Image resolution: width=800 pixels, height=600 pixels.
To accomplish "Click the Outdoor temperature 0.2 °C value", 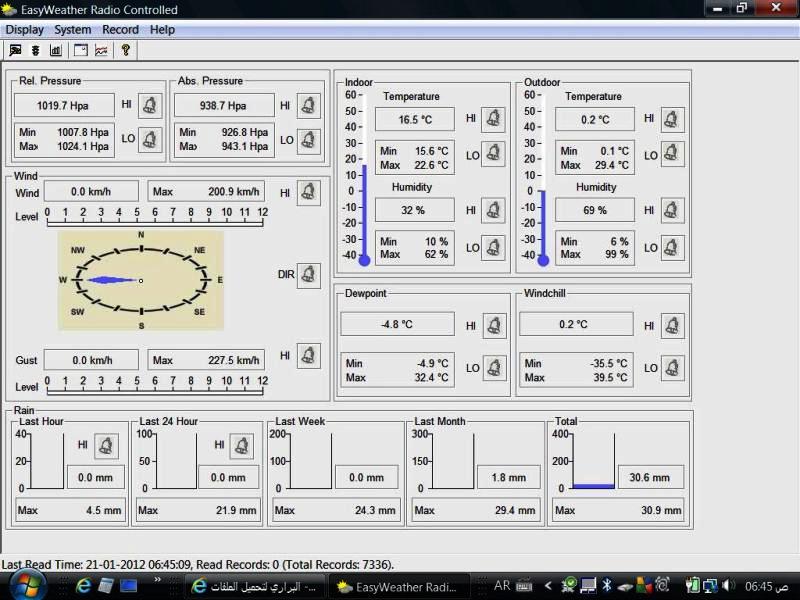I will click(x=595, y=119).
